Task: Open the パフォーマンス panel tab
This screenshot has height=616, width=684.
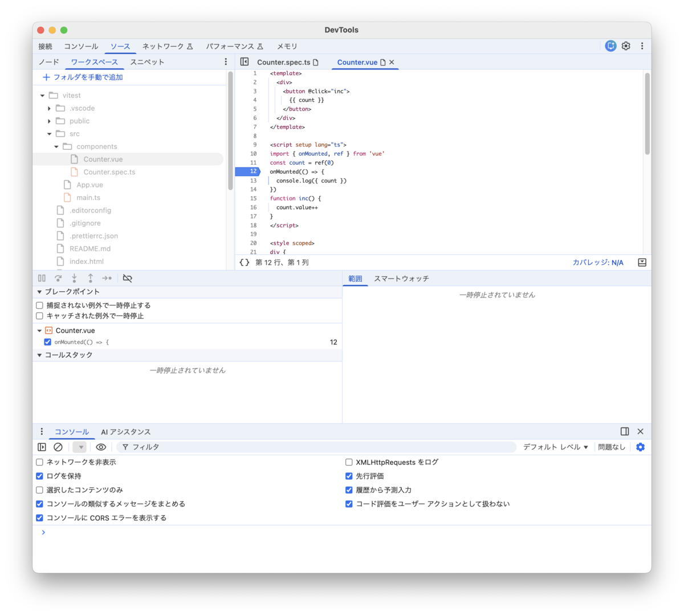Action: click(x=234, y=46)
